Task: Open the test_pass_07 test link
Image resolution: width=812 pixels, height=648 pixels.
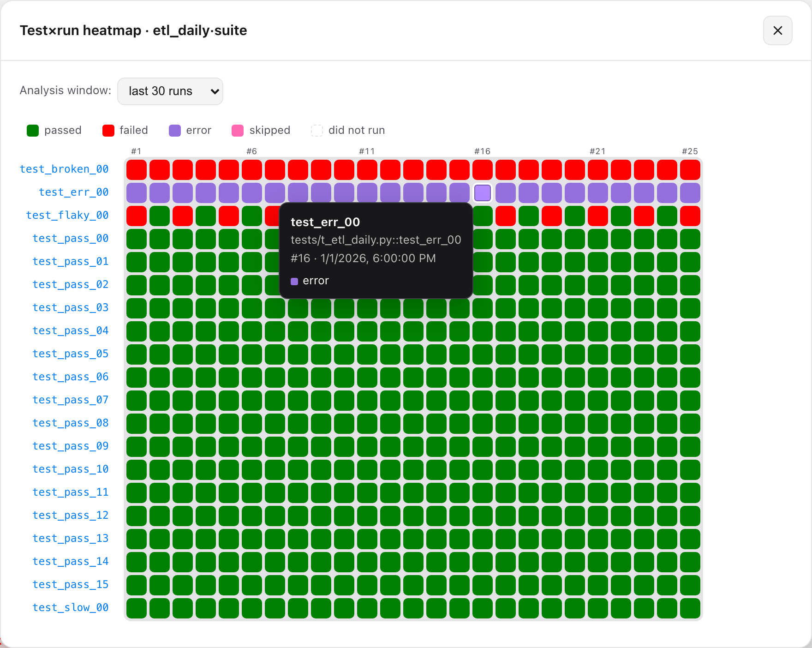Action: (x=71, y=400)
